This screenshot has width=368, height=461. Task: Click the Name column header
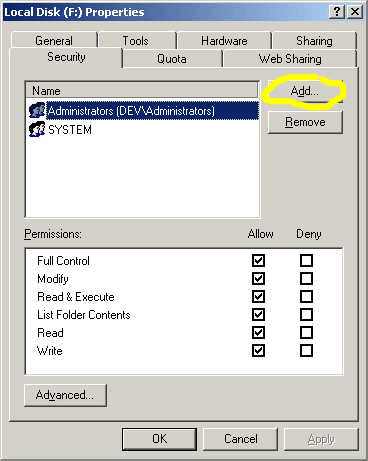pyautogui.click(x=141, y=90)
